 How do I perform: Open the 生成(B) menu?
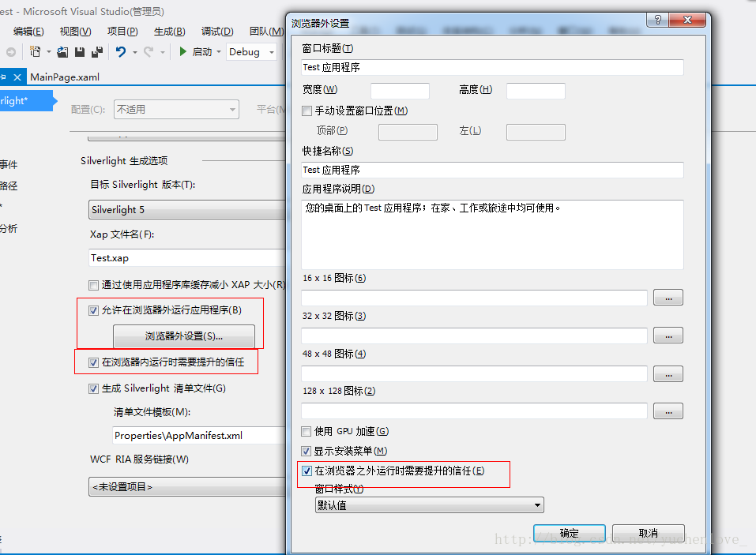click(x=169, y=32)
